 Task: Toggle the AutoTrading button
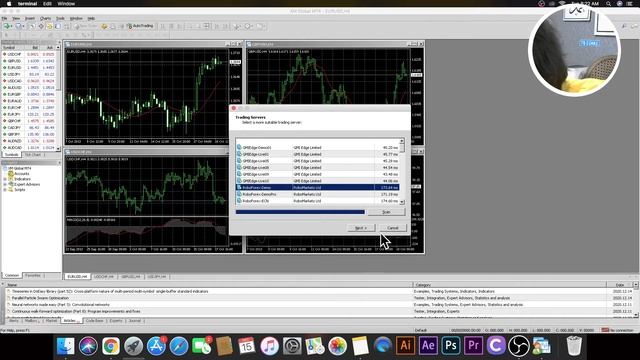[140, 26]
